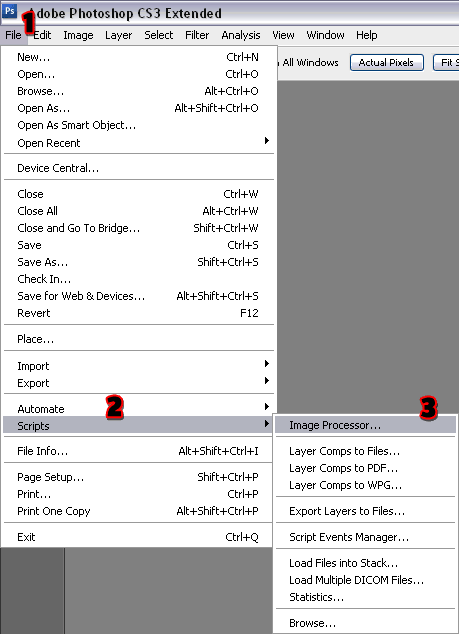Select Open As Smart Object...

point(138,125)
